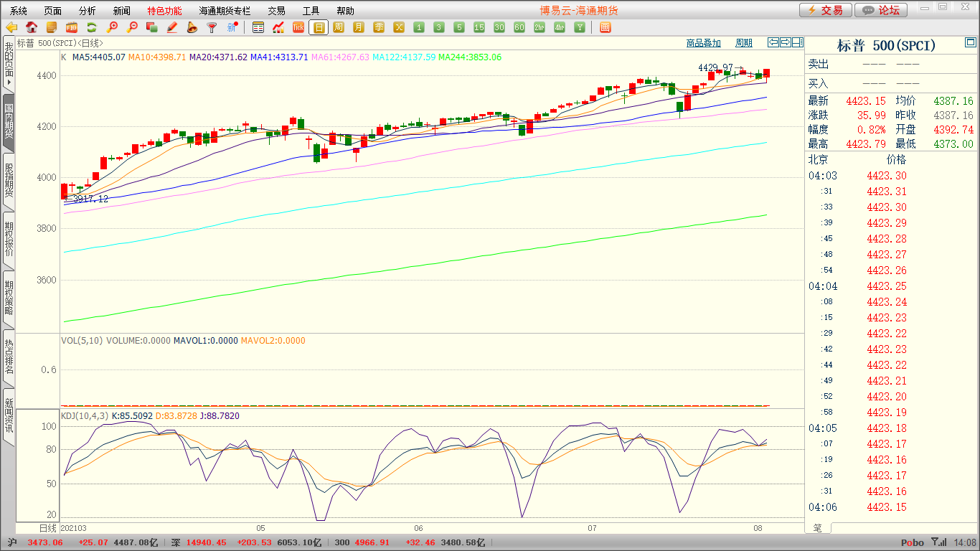Open the quote list table icon
Viewport: 980px width, 551px height.
point(258,27)
